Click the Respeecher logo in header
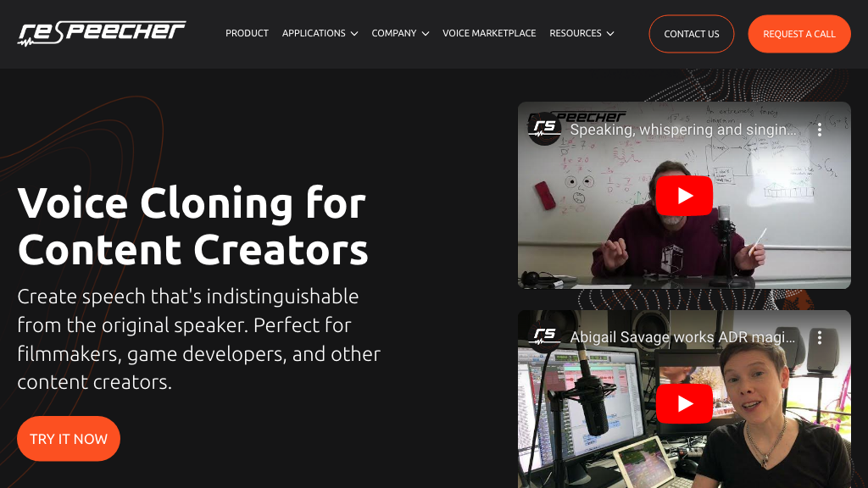The height and width of the screenshot is (488, 868). 102,33
